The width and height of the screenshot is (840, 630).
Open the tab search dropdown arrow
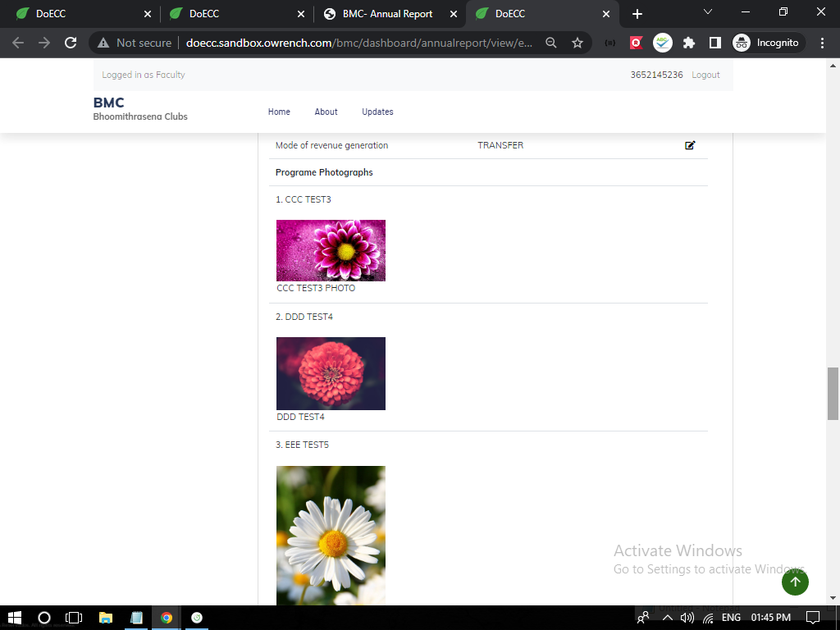coord(708,12)
